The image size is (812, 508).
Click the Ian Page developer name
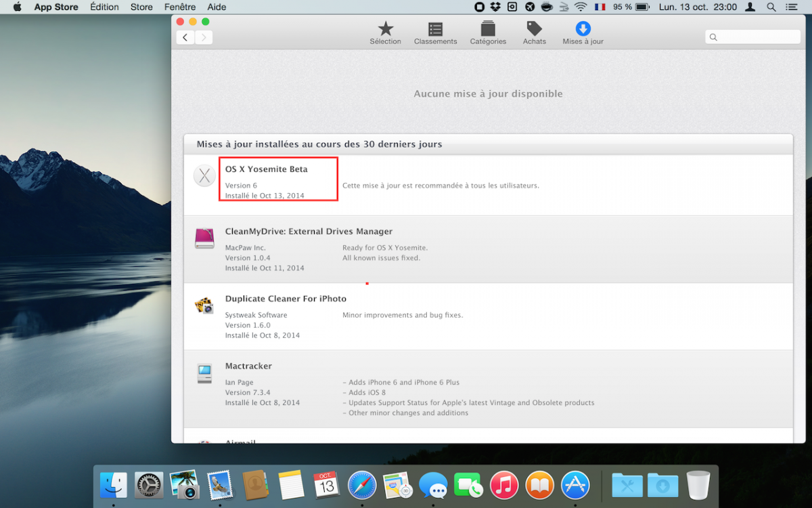[x=239, y=383]
